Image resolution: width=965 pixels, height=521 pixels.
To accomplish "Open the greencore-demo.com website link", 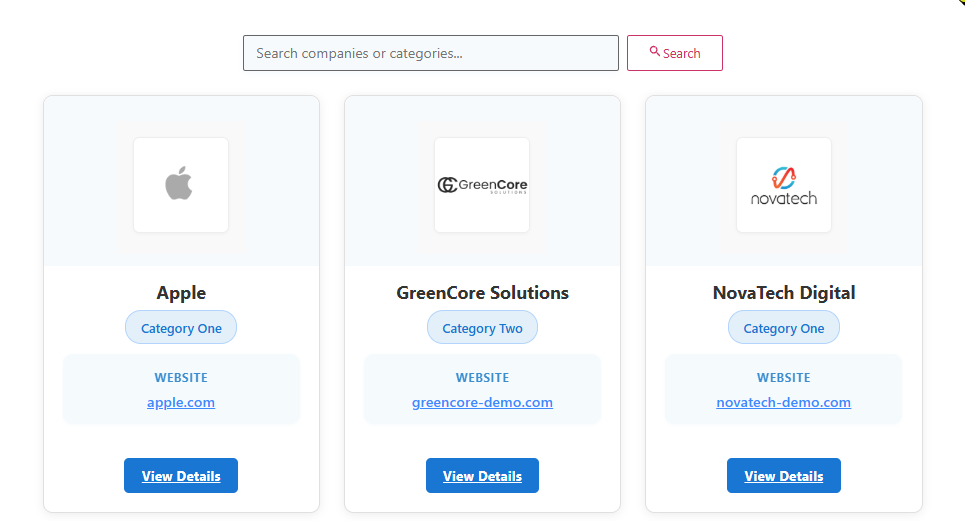I will (482, 403).
